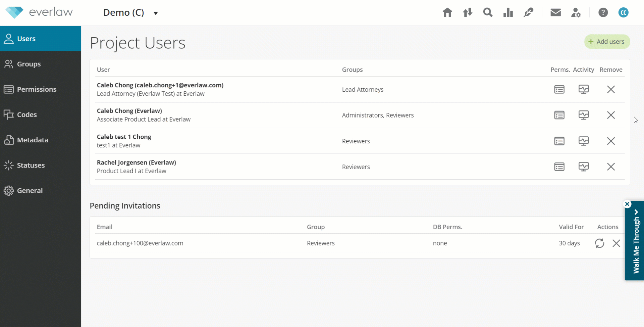Remove Caleb test 1 Chong from project
Image resolution: width=644 pixels, height=327 pixels.
(611, 141)
